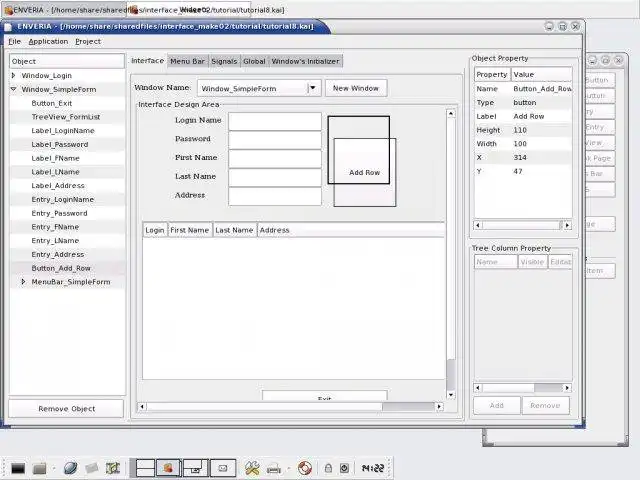
Task: Click the design area scroll-right arrow
Action: pos(439,407)
